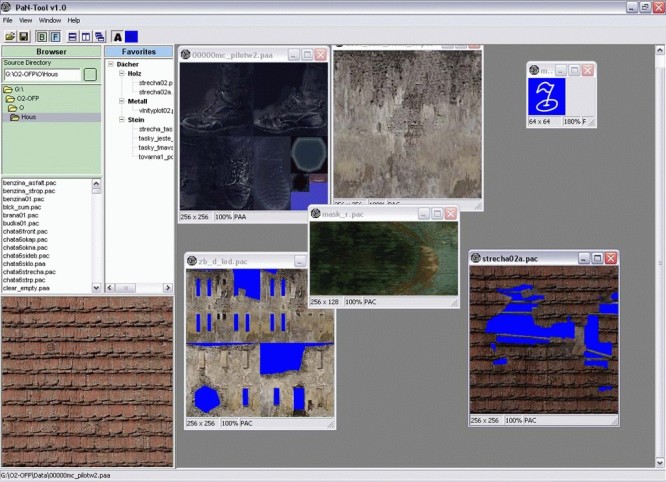Collapse the Stein favorites group
This screenshot has height=482, width=666.
[x=121, y=119]
